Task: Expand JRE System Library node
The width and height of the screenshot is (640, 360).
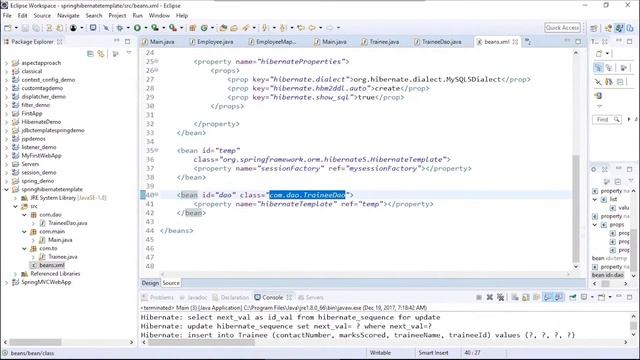Action: coord(15,198)
